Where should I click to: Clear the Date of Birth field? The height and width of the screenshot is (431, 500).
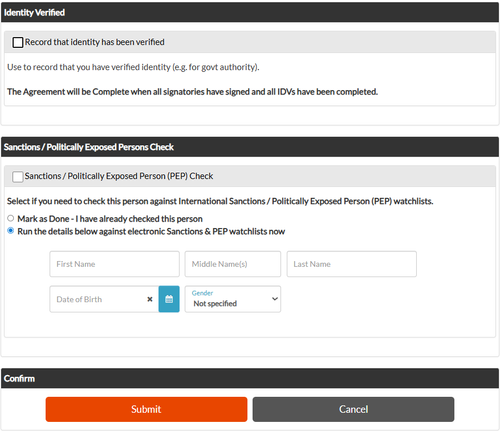(x=150, y=299)
